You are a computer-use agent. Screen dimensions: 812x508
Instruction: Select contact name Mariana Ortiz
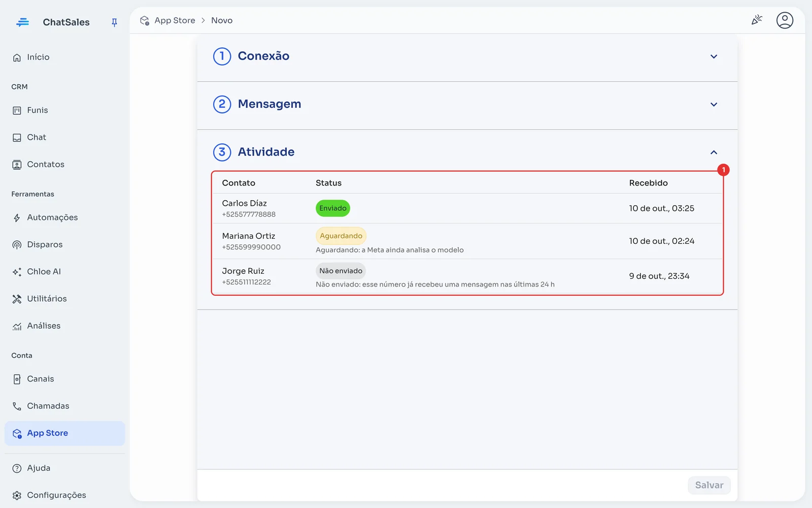coord(249,236)
